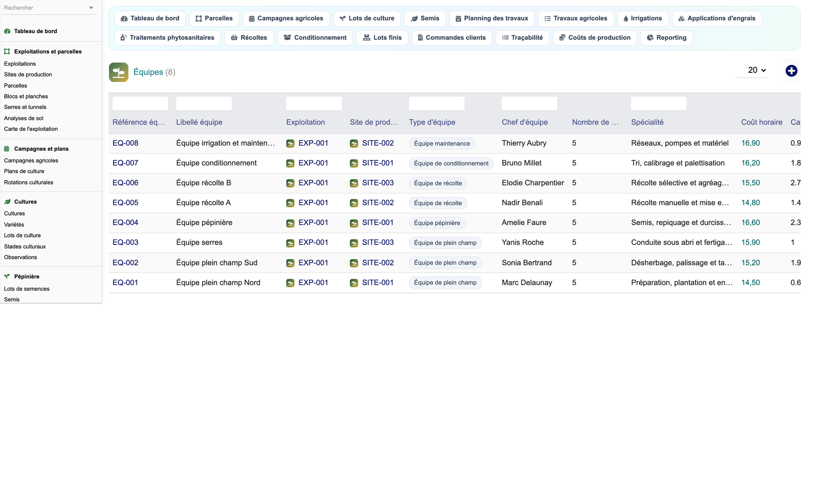Viewport: 815px width, 504px height.
Task: Click the Référence équipe filter field
Action: coord(140,104)
